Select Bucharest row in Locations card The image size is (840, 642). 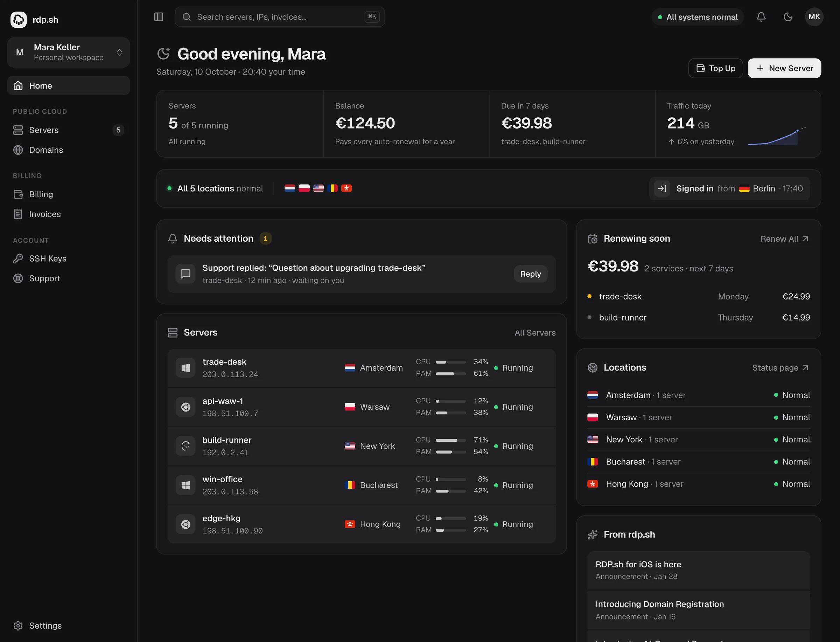coord(698,462)
